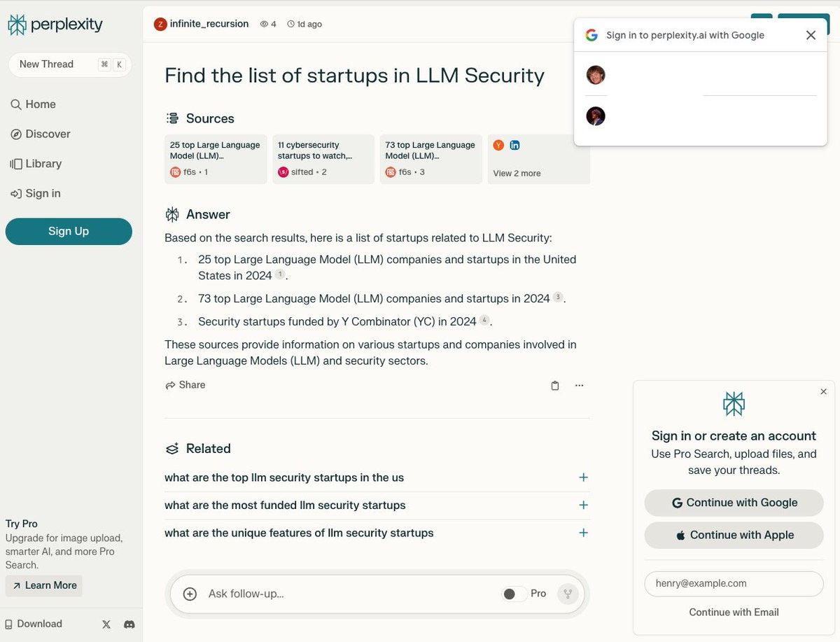Focus the Ask follow-up input field
840x642 pixels.
pos(350,594)
